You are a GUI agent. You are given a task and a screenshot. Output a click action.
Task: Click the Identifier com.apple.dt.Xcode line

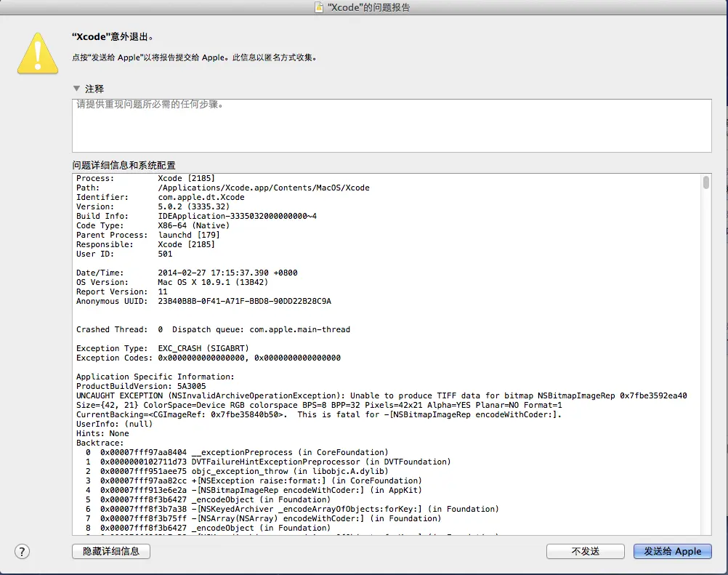click(160, 197)
